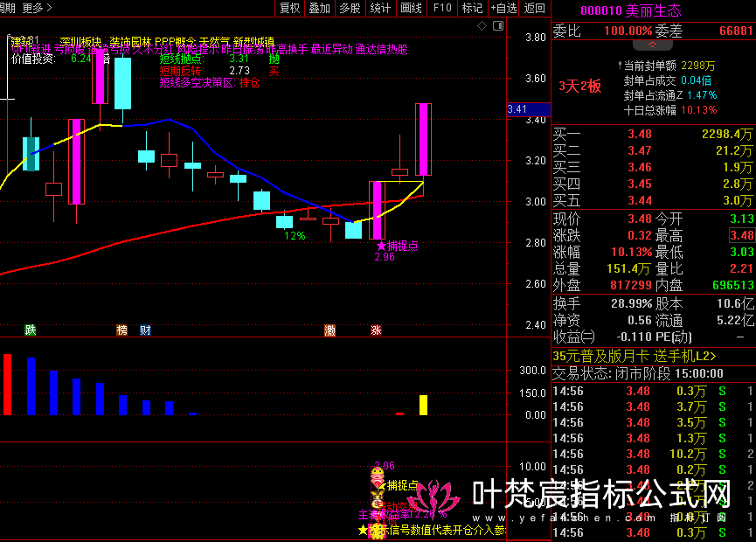This screenshot has height=542, width=756.
Task: Click the green 跌 marker under the chart
Action: pos(31,330)
